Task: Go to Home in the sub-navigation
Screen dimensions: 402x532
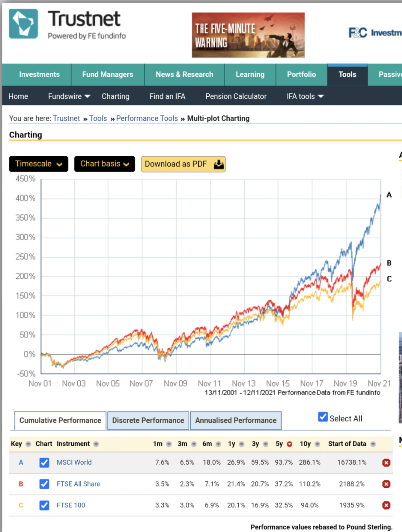Action: click(18, 96)
